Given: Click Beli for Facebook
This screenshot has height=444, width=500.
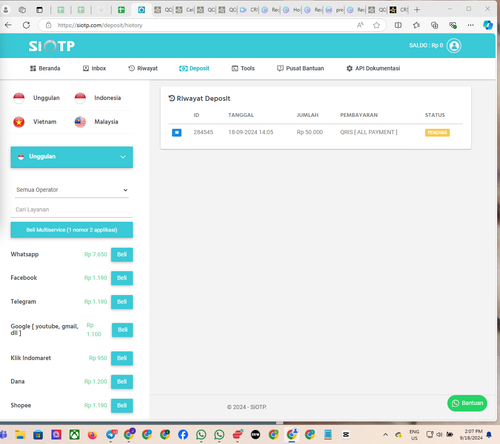Looking at the screenshot, I should pyautogui.click(x=122, y=278).
